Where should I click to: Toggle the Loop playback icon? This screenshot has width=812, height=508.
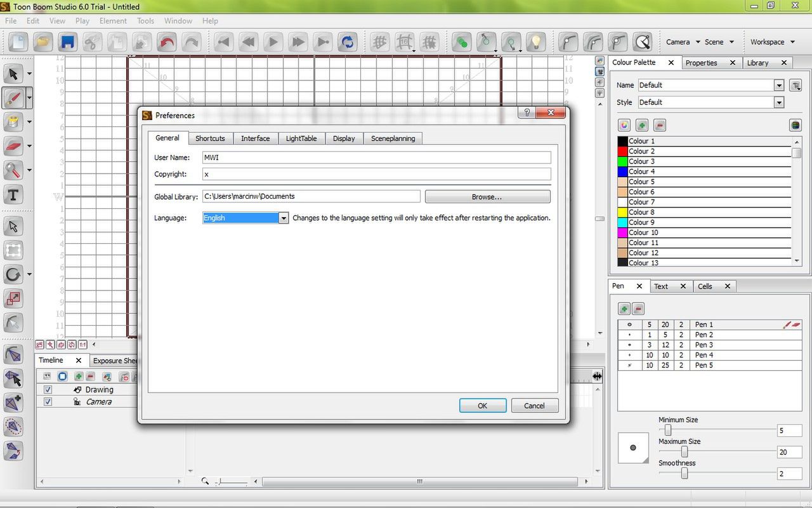point(347,42)
